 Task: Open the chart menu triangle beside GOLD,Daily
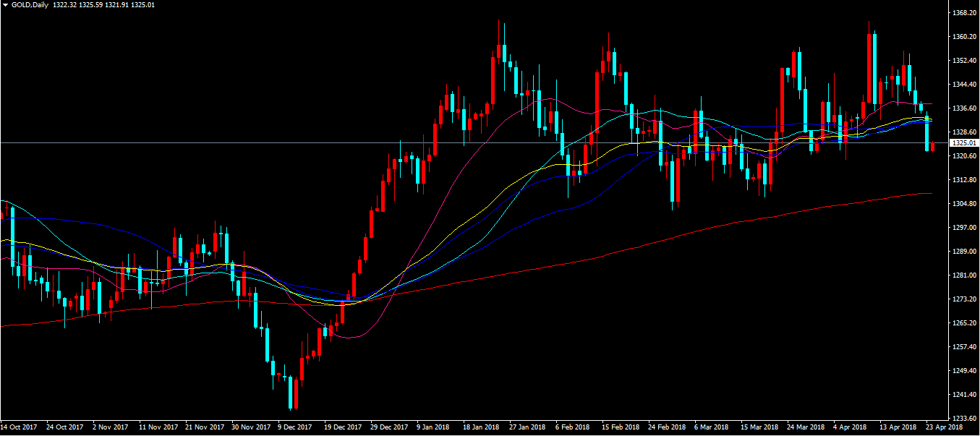tap(6, 4)
